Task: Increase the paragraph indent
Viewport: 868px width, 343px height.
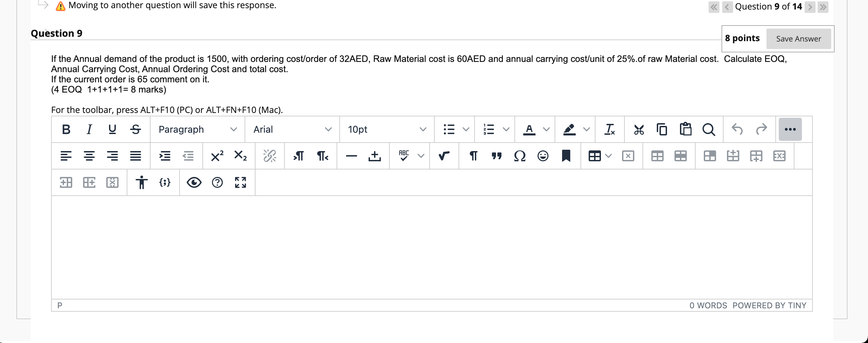Action: coord(165,156)
